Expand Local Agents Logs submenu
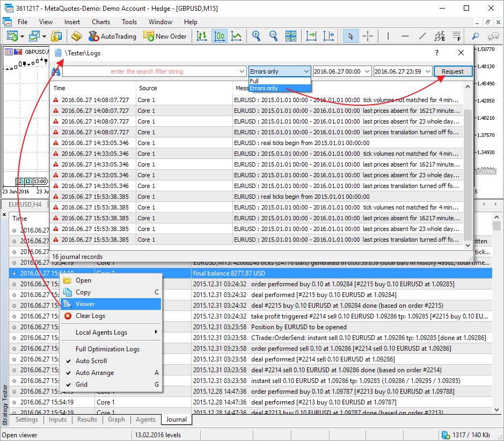 tap(111, 332)
